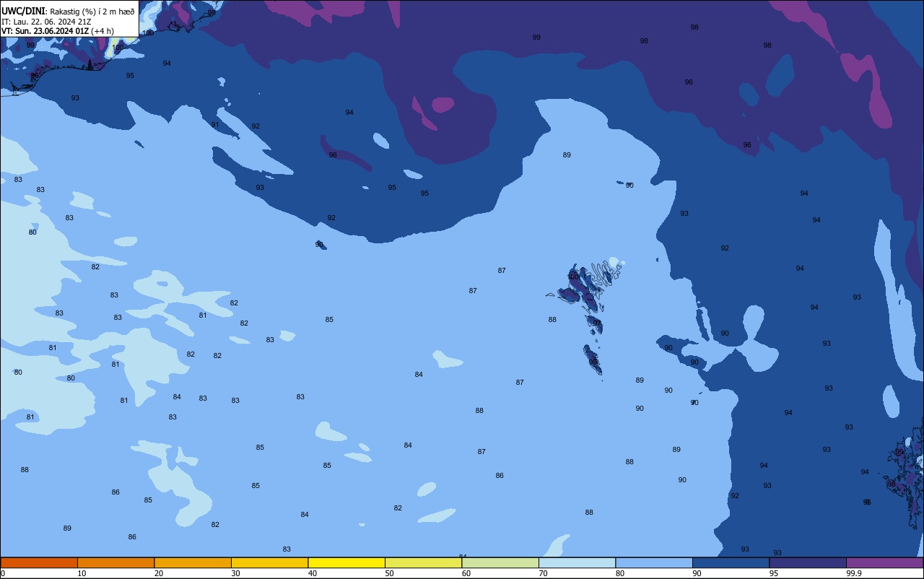Click the legend tick label 0
924x579 pixels.
[x=3, y=573]
